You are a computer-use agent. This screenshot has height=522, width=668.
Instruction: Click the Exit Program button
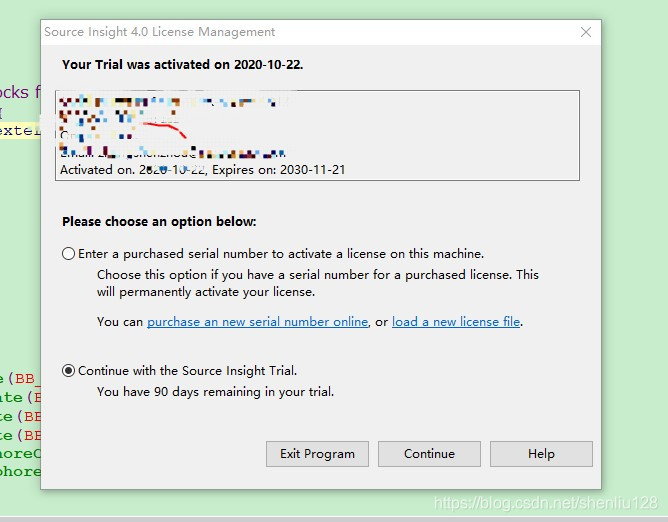(317, 454)
